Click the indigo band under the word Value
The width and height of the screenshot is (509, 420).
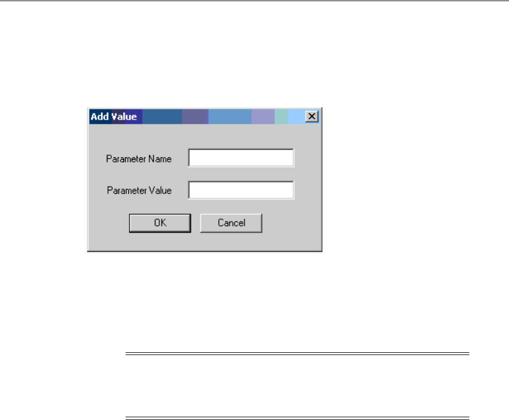(x=133, y=117)
